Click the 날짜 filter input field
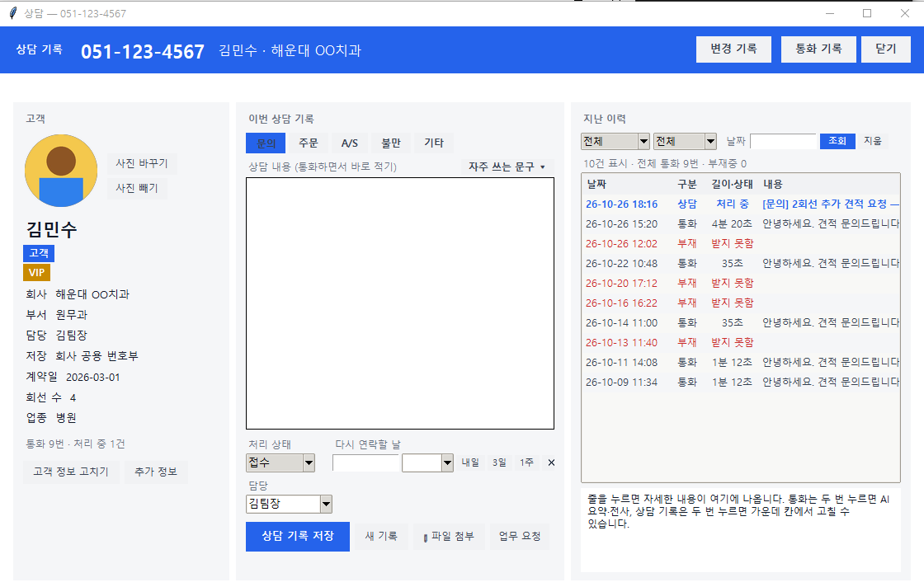This screenshot has height=587, width=924. (783, 141)
